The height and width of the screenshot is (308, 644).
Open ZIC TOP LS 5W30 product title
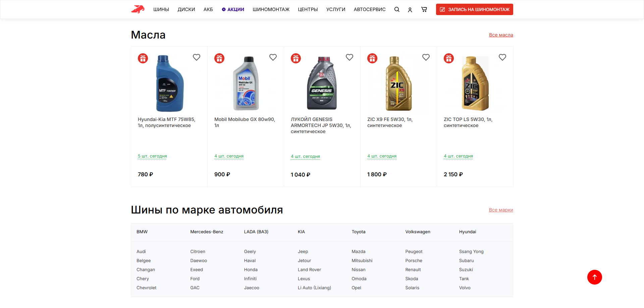click(468, 122)
